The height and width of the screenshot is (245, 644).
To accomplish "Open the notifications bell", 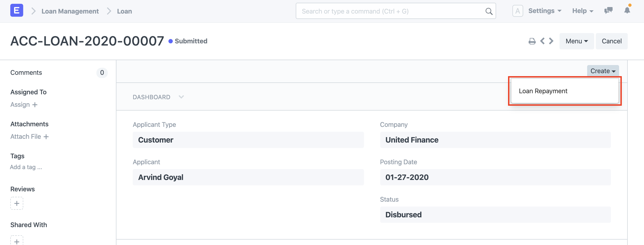I will tap(627, 11).
